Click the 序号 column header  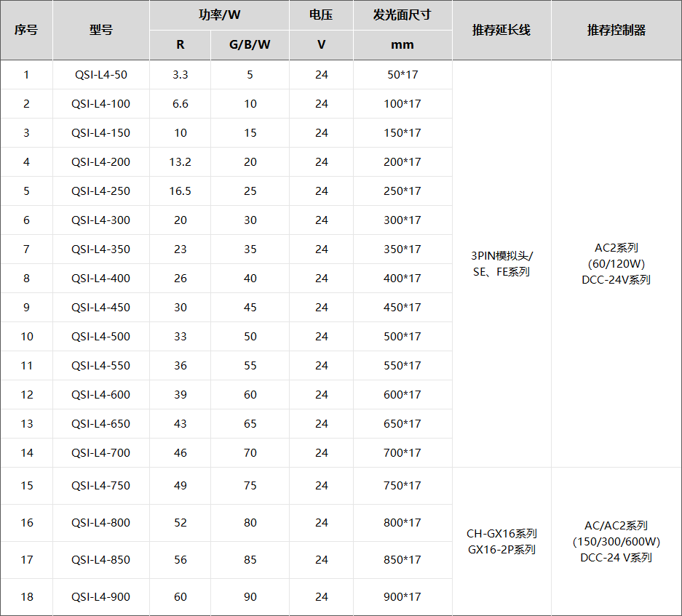click(x=26, y=30)
